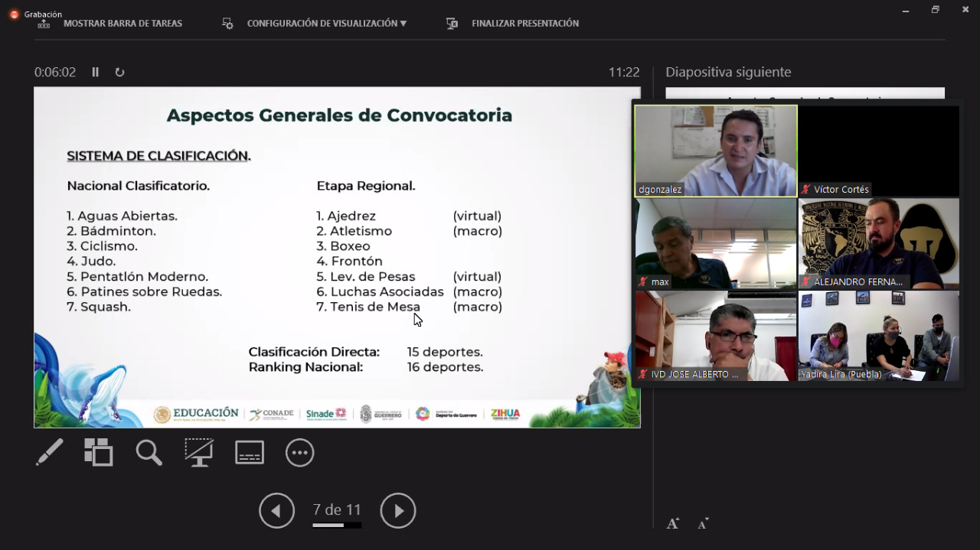The height and width of the screenshot is (550, 980).
Task: Click the magnifier zoom into slide icon
Action: pyautogui.click(x=149, y=453)
